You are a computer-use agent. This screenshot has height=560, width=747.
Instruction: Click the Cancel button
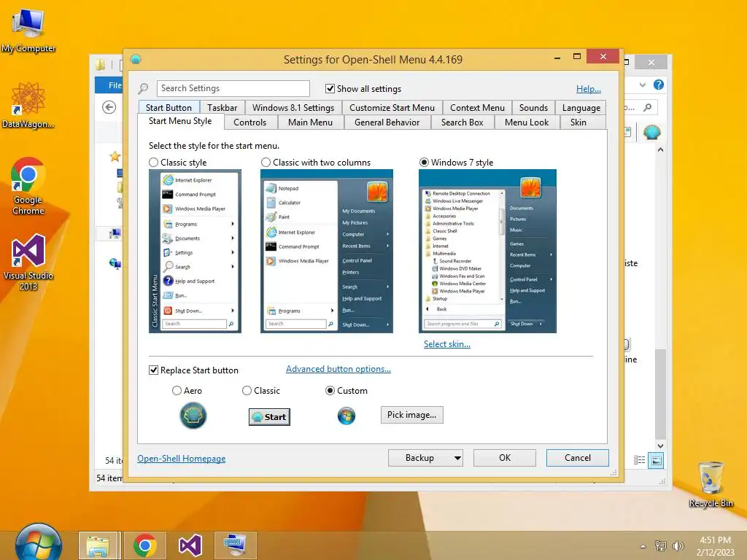578,458
